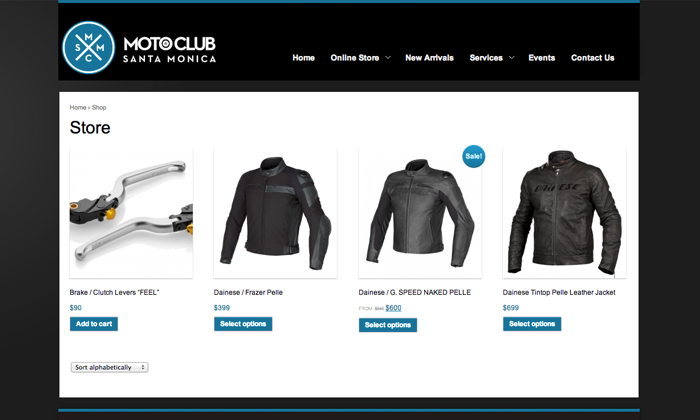Open the Events menu item

[x=542, y=58]
